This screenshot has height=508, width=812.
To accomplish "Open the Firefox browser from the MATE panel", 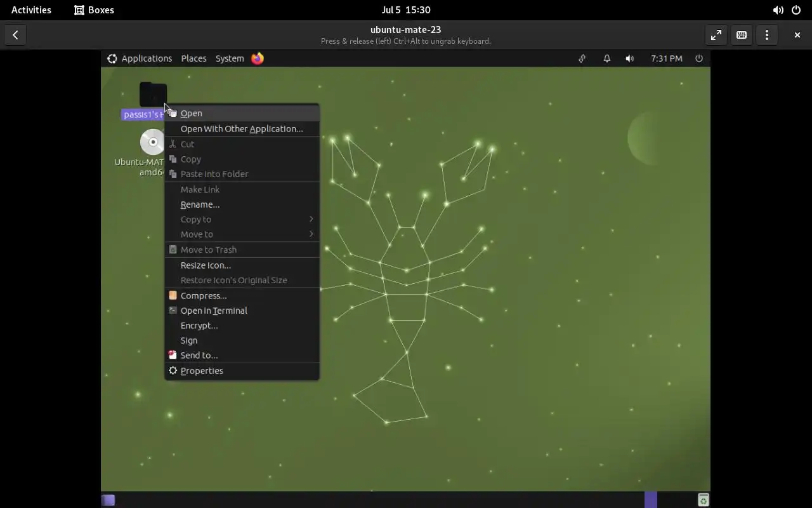I will 258,58.
